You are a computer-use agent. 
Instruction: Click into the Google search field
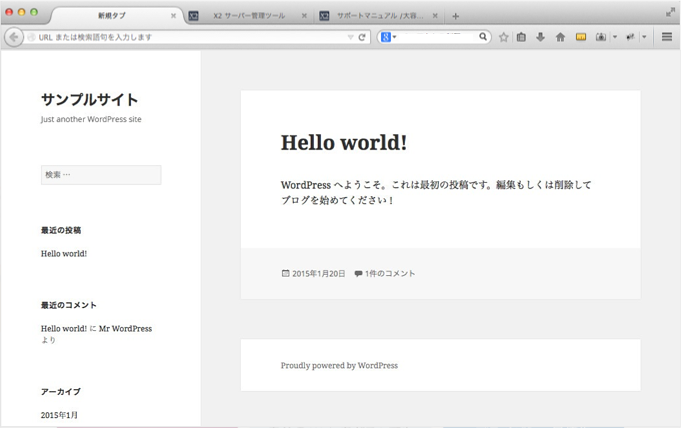tap(436, 37)
